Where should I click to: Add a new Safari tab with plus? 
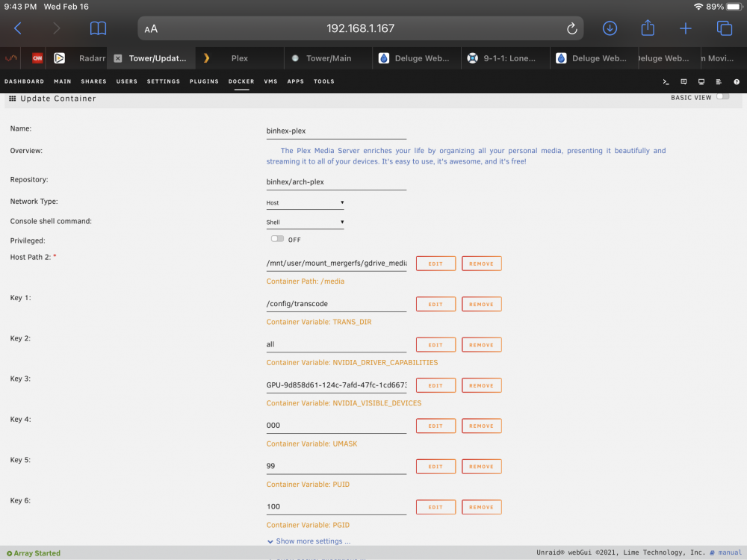pyautogui.click(x=686, y=28)
